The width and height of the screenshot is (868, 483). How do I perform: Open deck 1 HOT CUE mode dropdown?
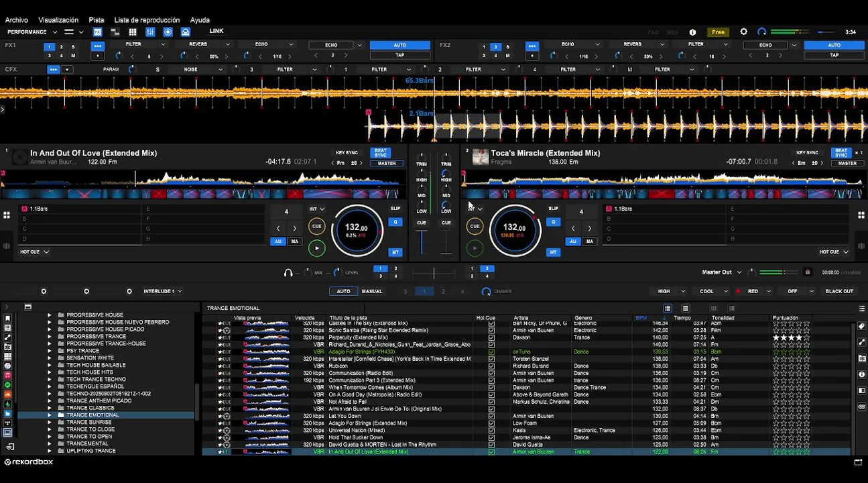34,252
